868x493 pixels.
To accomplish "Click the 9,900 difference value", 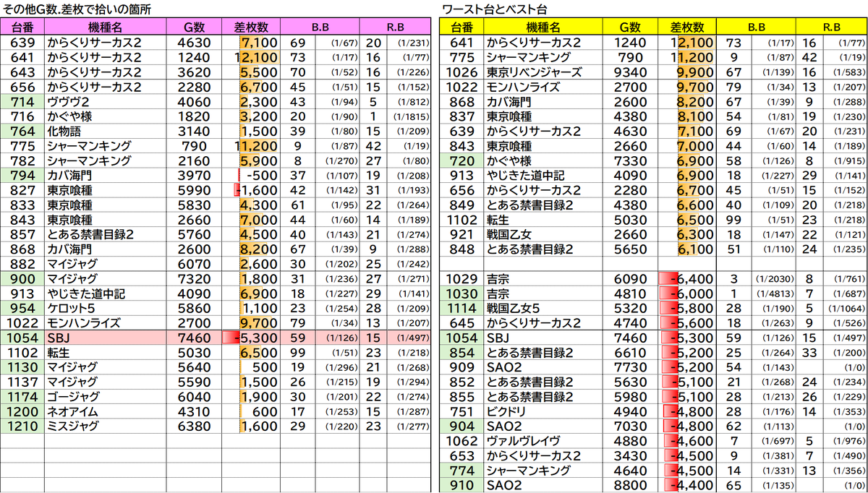I will [687, 72].
